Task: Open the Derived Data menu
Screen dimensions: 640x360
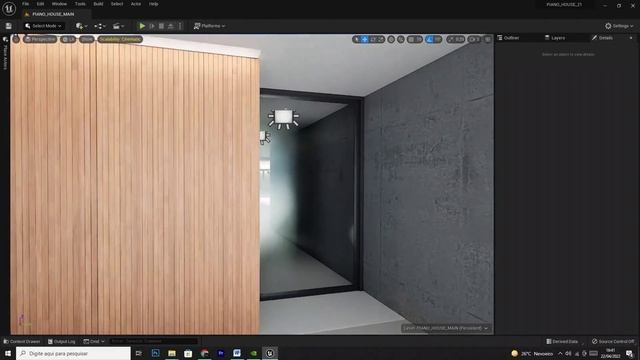Action: [562, 341]
